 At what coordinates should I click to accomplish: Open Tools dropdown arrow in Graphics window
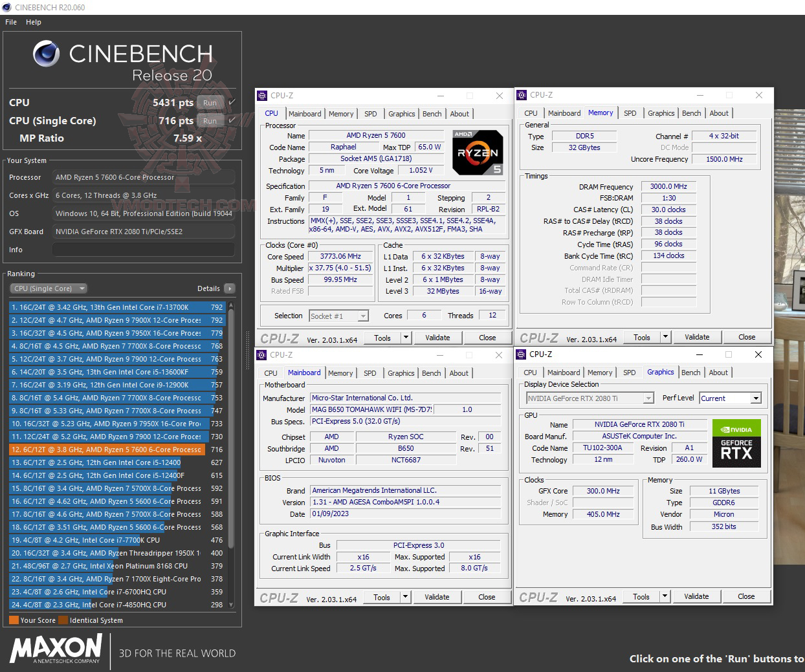click(665, 596)
